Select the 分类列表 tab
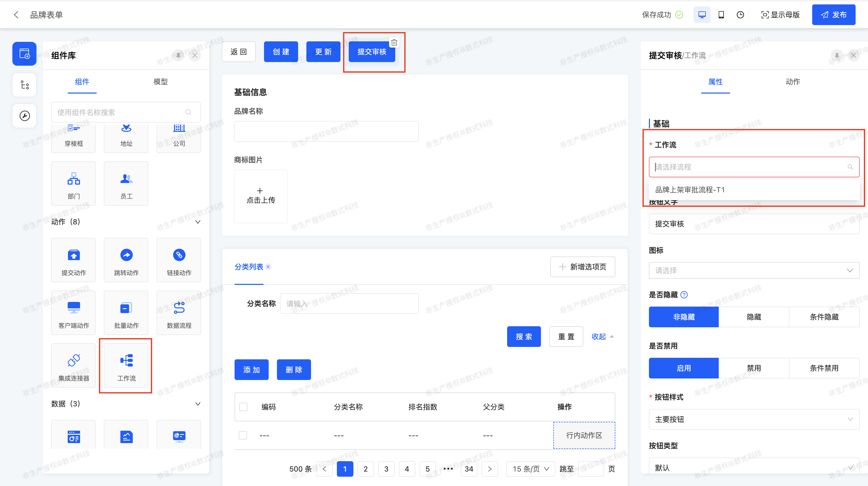The height and width of the screenshot is (486, 868). click(x=249, y=267)
